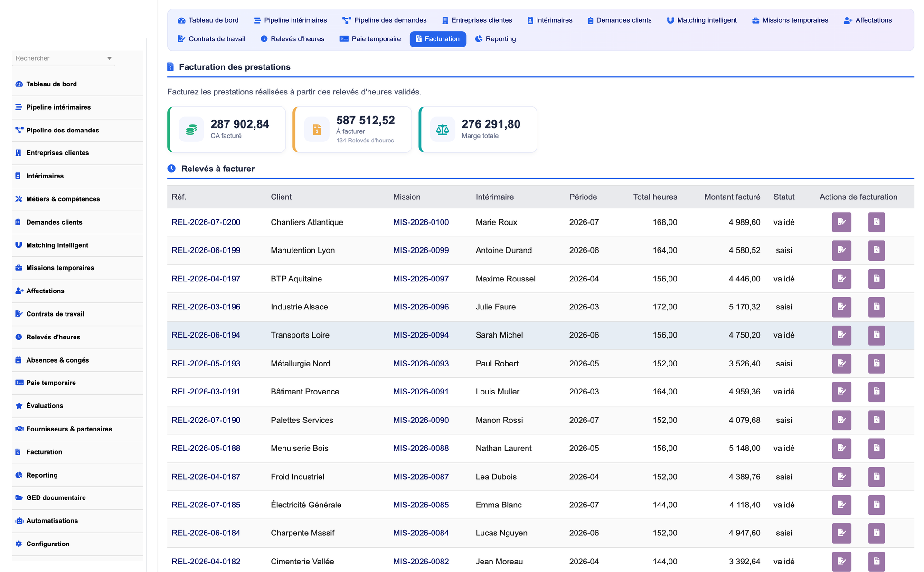Image resolution: width=924 pixels, height=572 pixels.
Task: Open Intérimaires in the left sidebar
Action: tap(77, 176)
